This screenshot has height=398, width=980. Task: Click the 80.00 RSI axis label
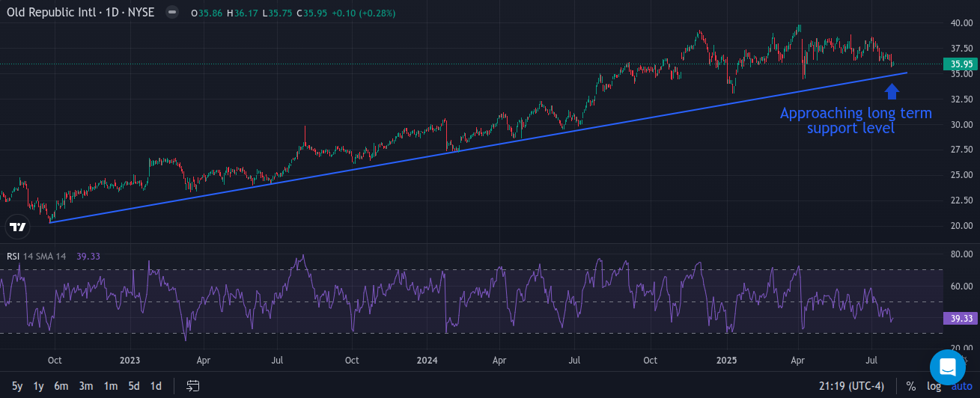961,254
